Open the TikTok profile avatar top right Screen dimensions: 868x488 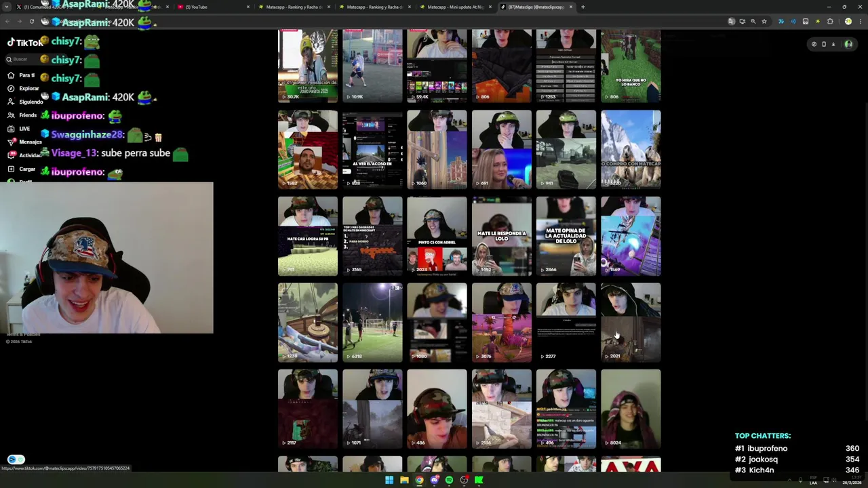coord(848,44)
